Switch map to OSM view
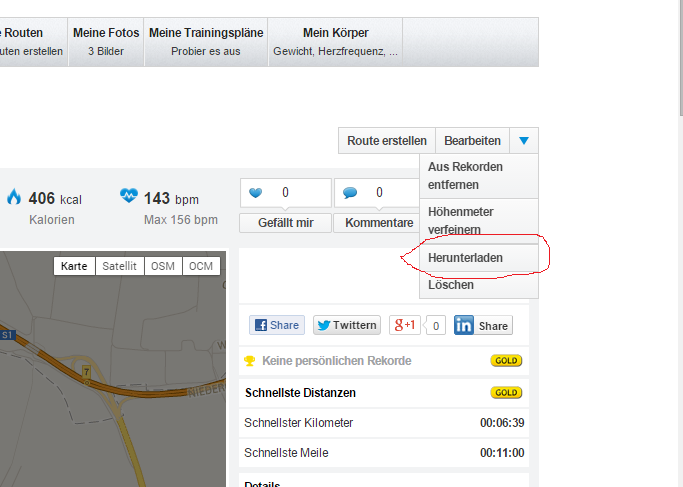Screen dimensions: 683x487 click(163, 266)
